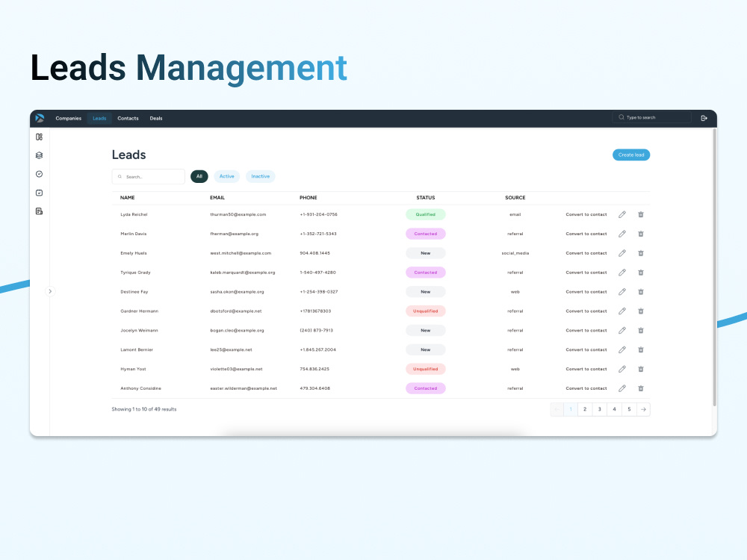
Task: Edit the Hyman Yost lead
Action: [622, 369]
